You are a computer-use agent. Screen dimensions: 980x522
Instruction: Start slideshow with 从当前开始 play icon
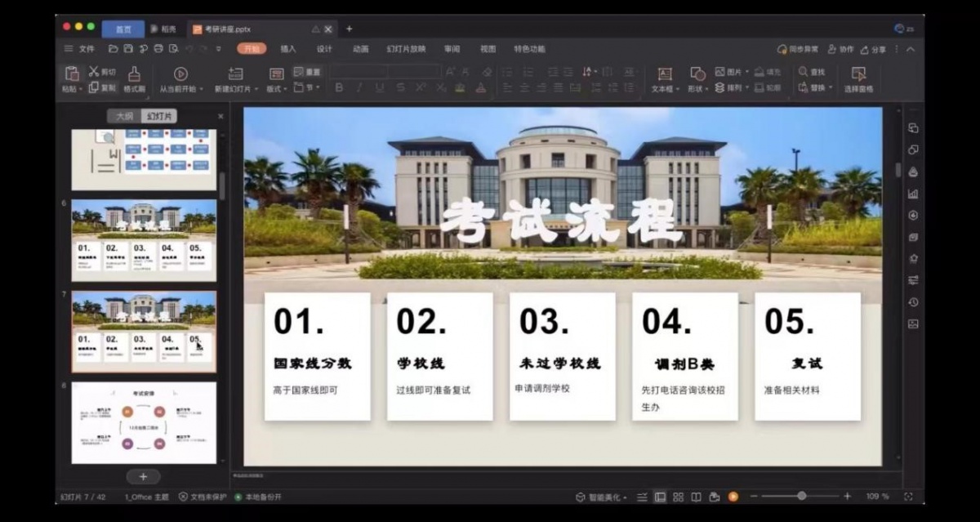click(x=180, y=74)
